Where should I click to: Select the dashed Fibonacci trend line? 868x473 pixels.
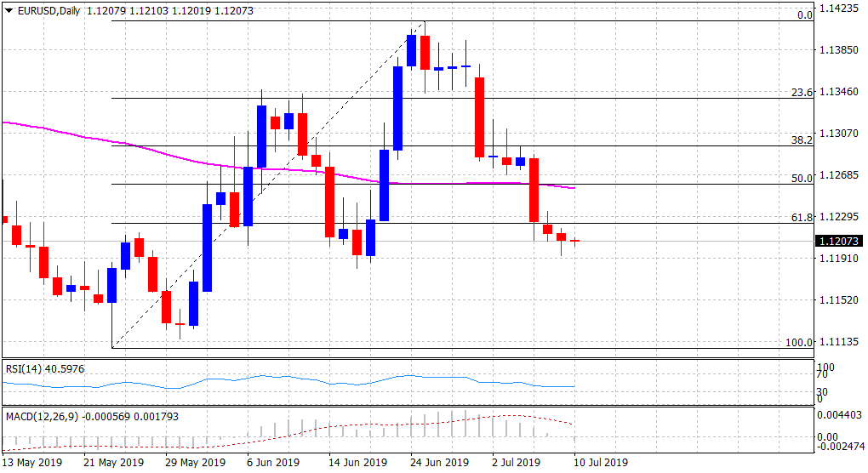pos(268,185)
